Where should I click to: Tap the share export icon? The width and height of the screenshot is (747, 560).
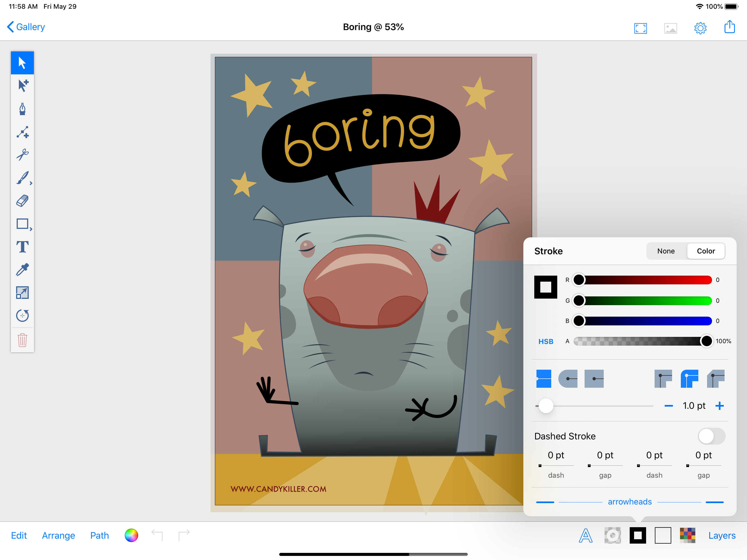(730, 27)
